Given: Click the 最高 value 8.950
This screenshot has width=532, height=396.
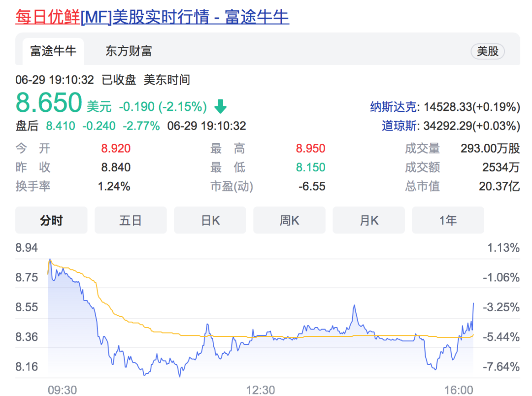Looking at the screenshot, I should (310, 148).
